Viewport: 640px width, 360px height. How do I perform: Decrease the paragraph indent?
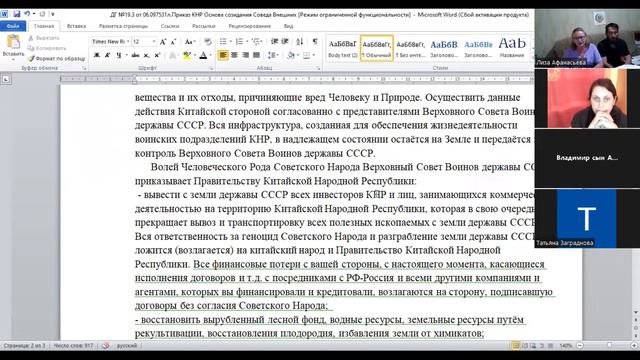coord(274,42)
